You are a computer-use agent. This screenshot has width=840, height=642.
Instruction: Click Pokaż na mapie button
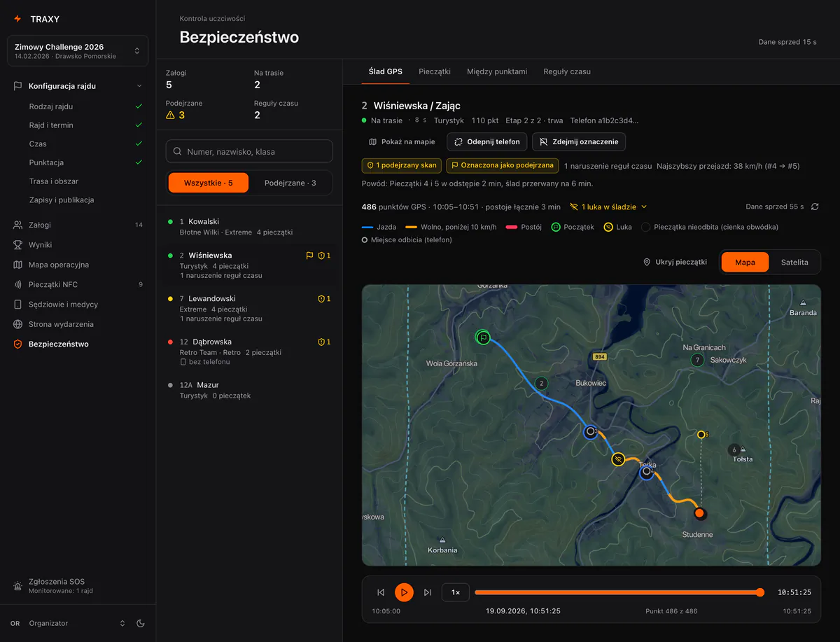[402, 141]
